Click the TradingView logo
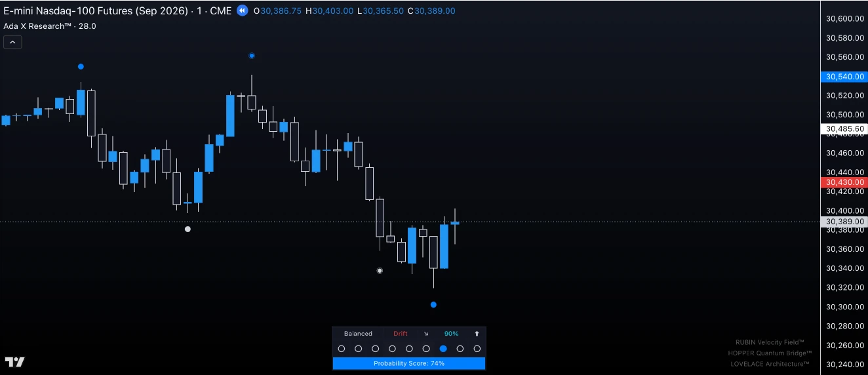 pos(14,362)
